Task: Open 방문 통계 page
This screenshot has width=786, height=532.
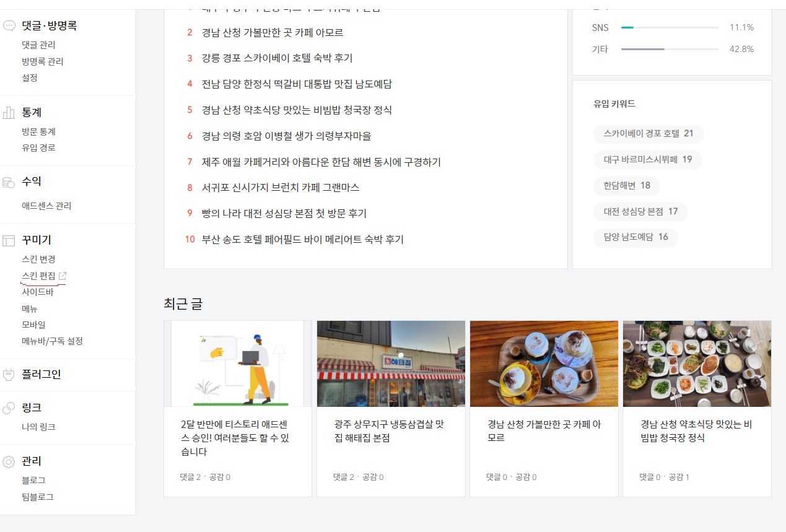Action: pyautogui.click(x=38, y=132)
